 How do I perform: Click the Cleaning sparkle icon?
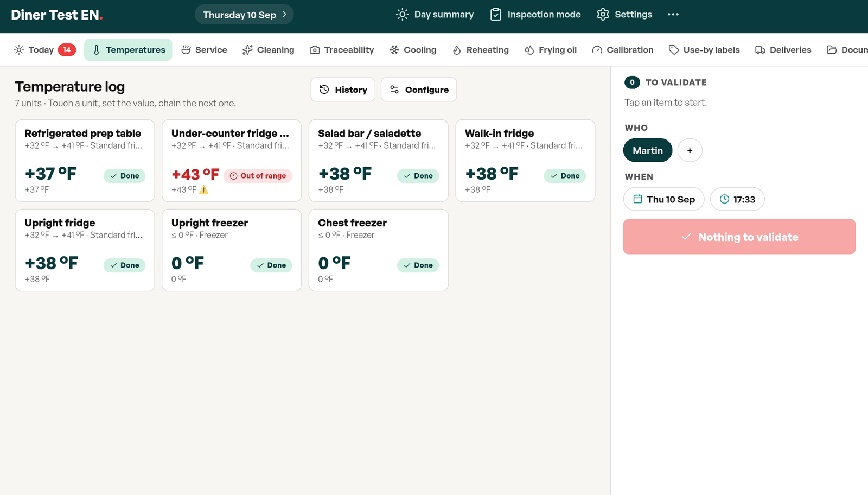[247, 50]
